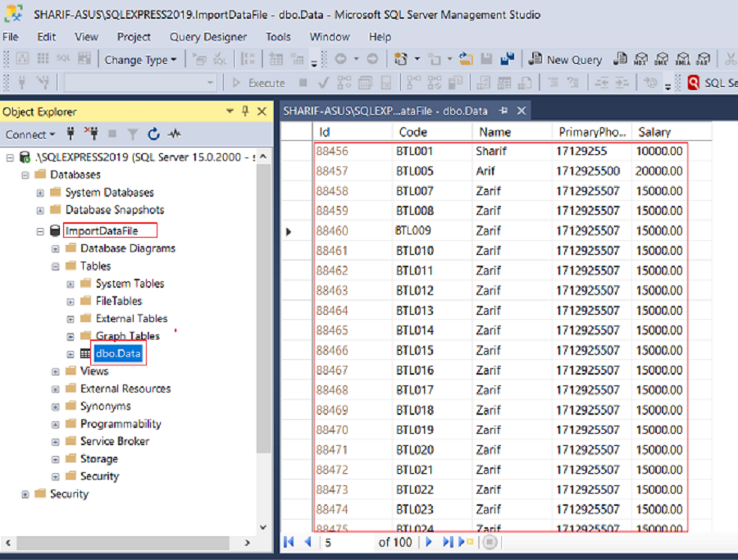Expand the System Databases folder
The height and width of the screenshot is (560, 738).
point(40,193)
